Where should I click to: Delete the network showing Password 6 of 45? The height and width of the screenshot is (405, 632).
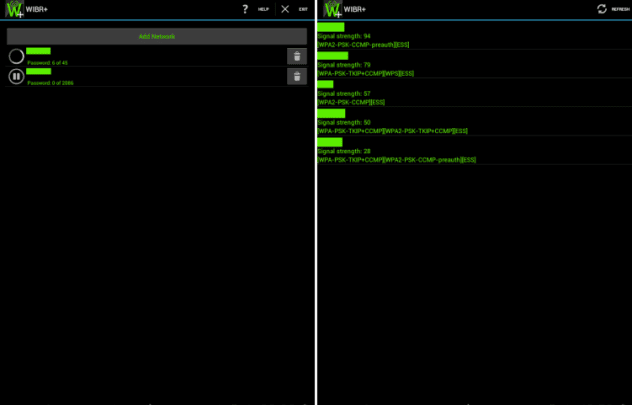[x=297, y=56]
